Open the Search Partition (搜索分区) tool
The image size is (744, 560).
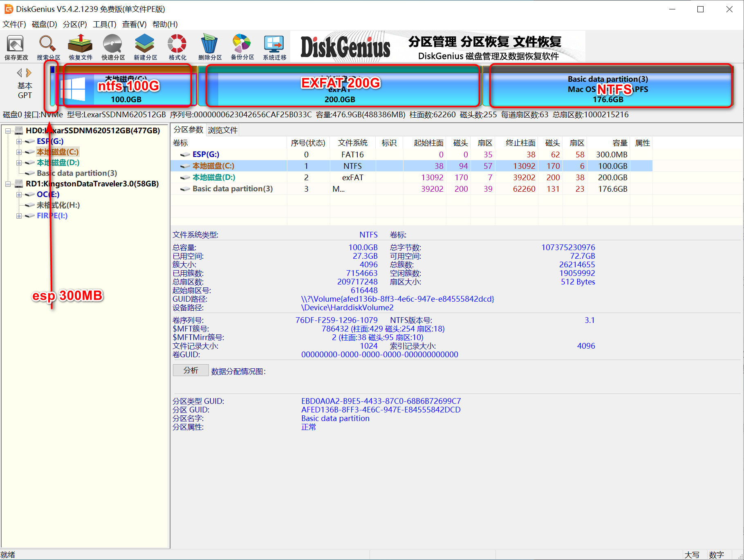pyautogui.click(x=48, y=47)
